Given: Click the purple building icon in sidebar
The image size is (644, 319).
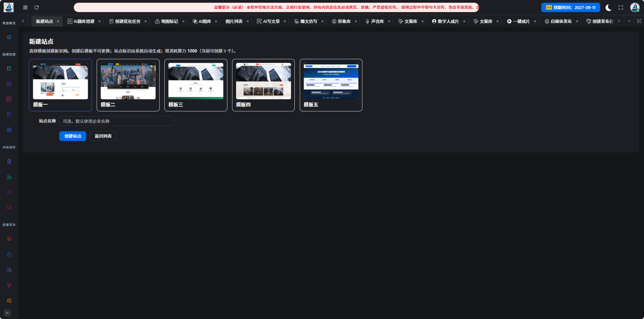Looking at the screenshot, I should (x=9, y=84).
